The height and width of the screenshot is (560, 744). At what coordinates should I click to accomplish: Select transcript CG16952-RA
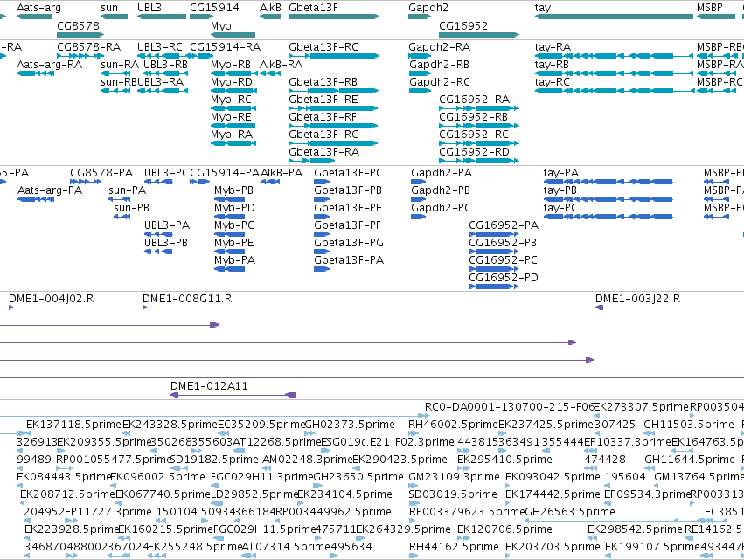pyautogui.click(x=474, y=100)
